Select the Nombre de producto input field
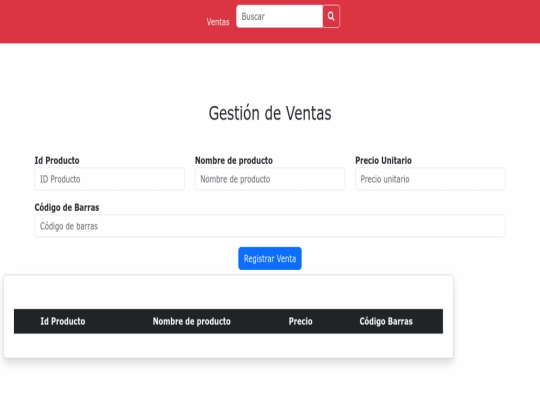Viewport: 540px width, 405px height. pyautogui.click(x=270, y=179)
